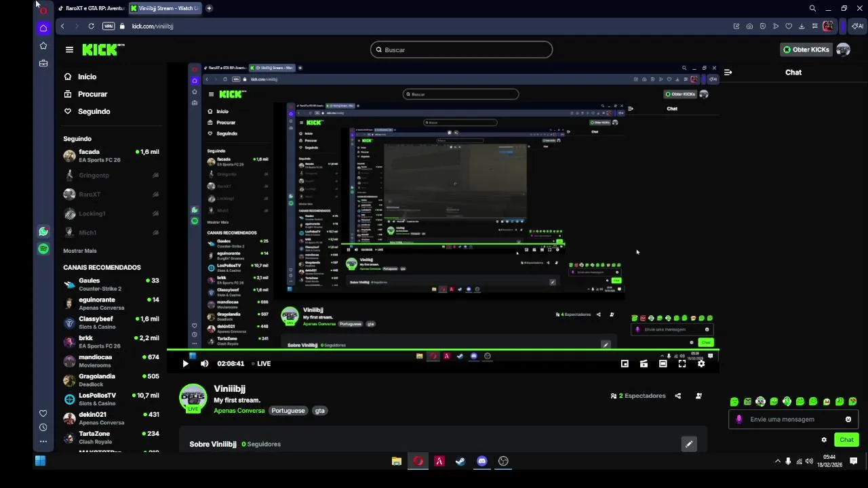This screenshot has width=868, height=488.
Task: Open Discord from the taskbar
Action: (482, 461)
